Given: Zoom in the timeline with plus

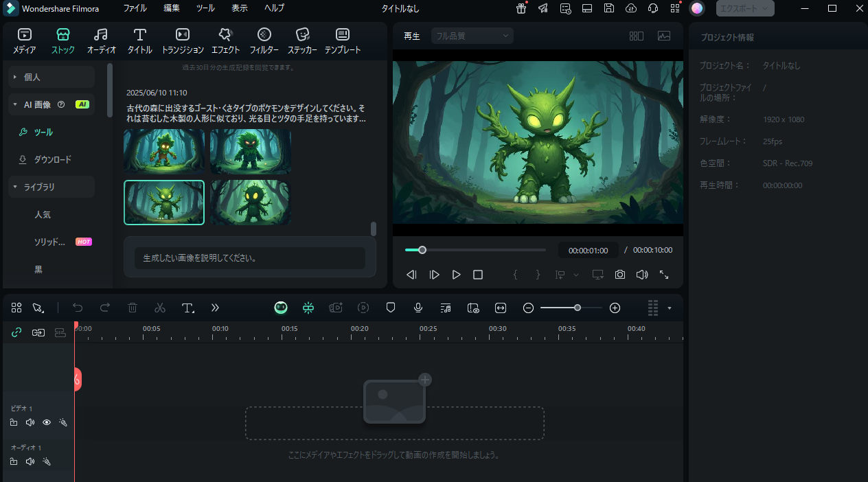Looking at the screenshot, I should (615, 308).
